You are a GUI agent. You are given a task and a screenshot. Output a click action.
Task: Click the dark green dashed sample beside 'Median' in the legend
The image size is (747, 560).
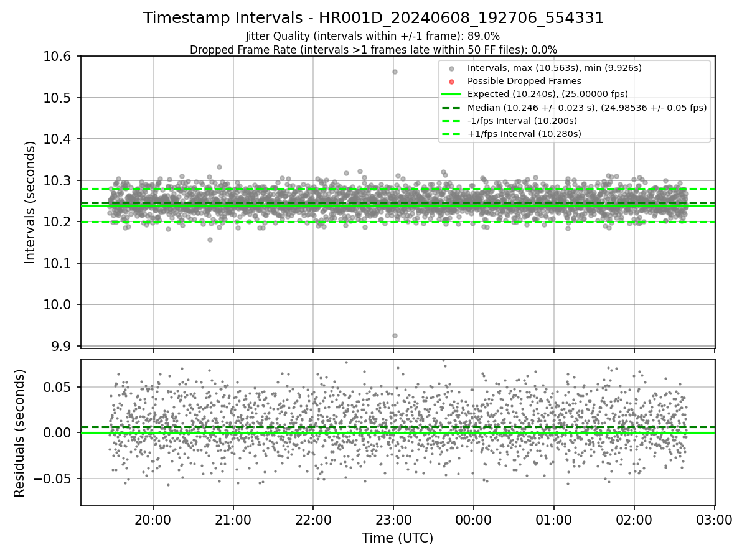[x=452, y=107]
